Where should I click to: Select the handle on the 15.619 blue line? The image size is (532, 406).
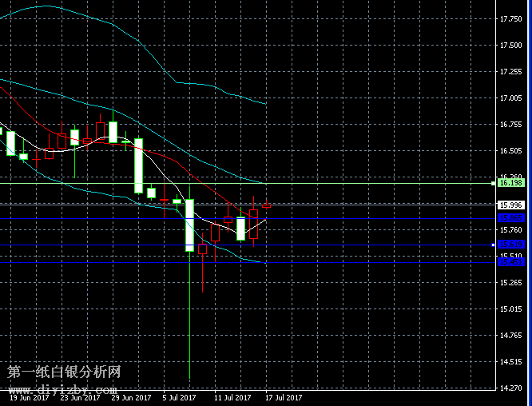[494, 245]
